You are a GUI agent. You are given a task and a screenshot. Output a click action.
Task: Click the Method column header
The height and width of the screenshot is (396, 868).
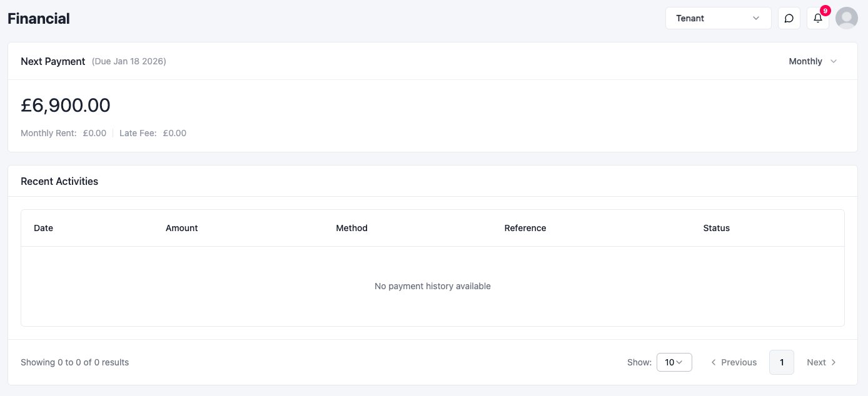[x=351, y=228]
